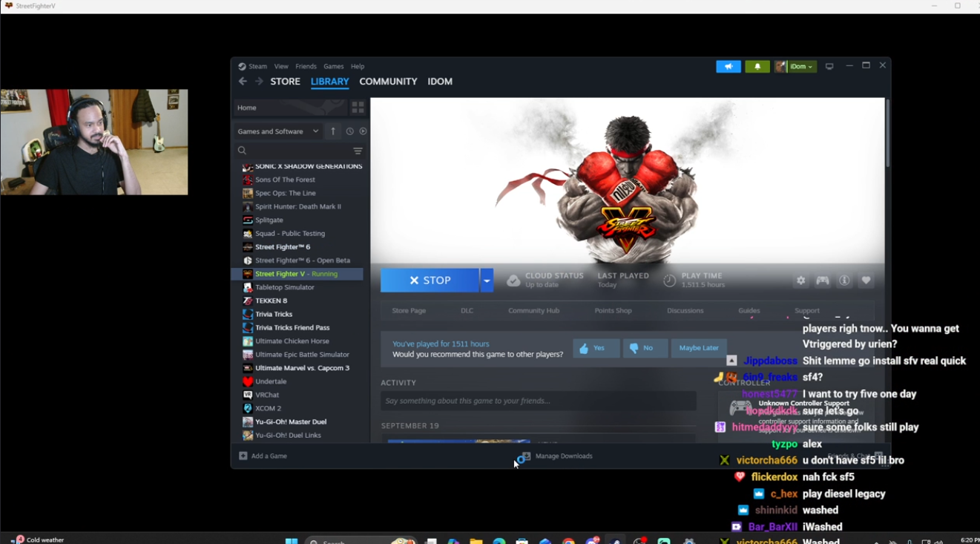Open the Guides link
The width and height of the screenshot is (980, 544).
coord(749,310)
